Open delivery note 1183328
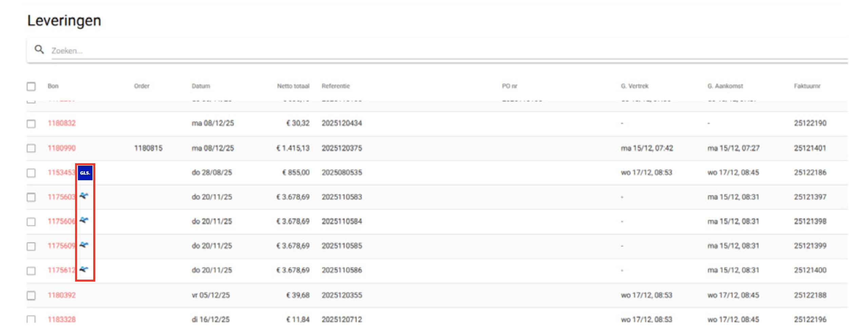 (62, 319)
